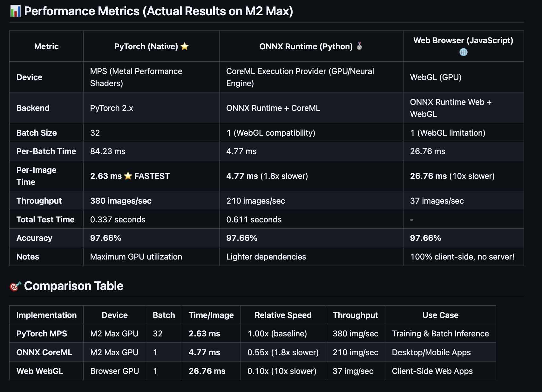Click the "Use Case" column header
Image resolution: width=542 pixels, height=392 pixels.
click(x=440, y=315)
